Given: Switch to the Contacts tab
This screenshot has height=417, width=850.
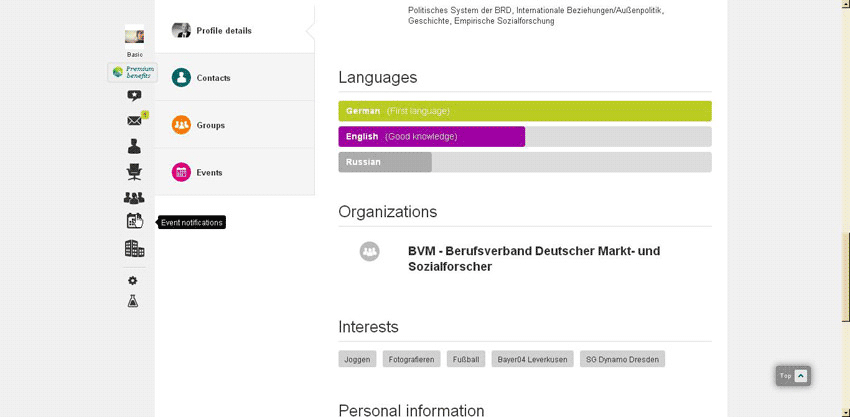Looking at the screenshot, I should (213, 78).
